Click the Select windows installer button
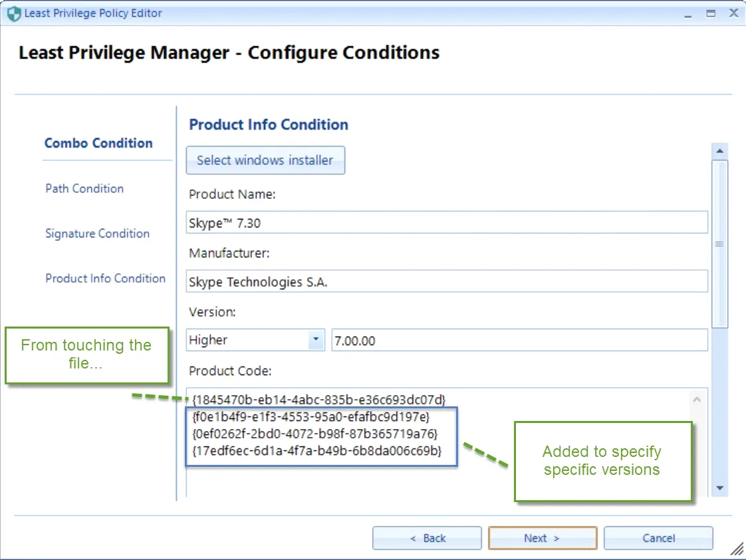 coord(265,160)
